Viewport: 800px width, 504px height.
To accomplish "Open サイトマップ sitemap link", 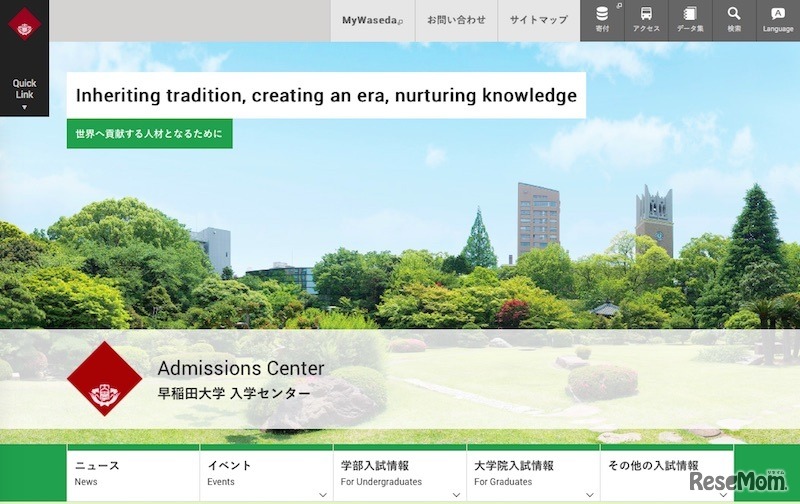I will coord(539,20).
